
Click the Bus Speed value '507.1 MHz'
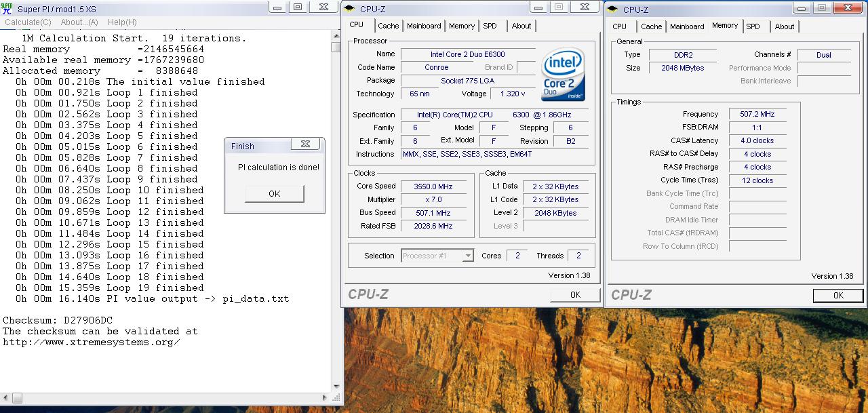point(433,212)
